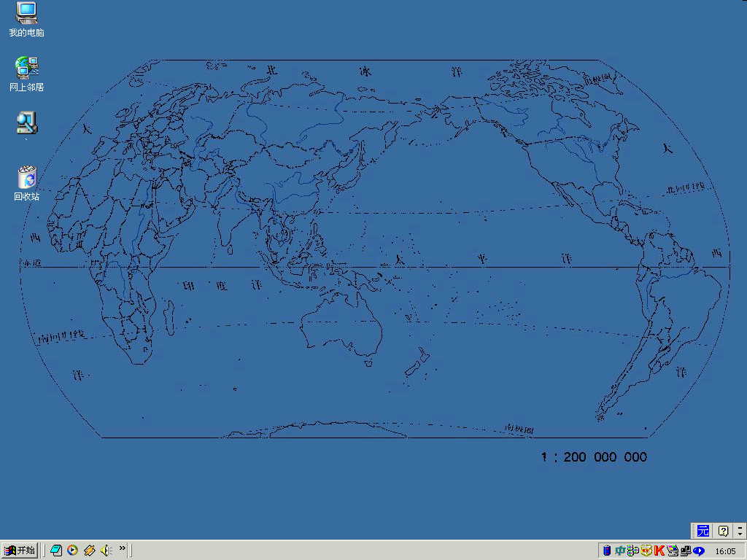
Task: Open the 回收站 recycle bin
Action: tap(26, 177)
